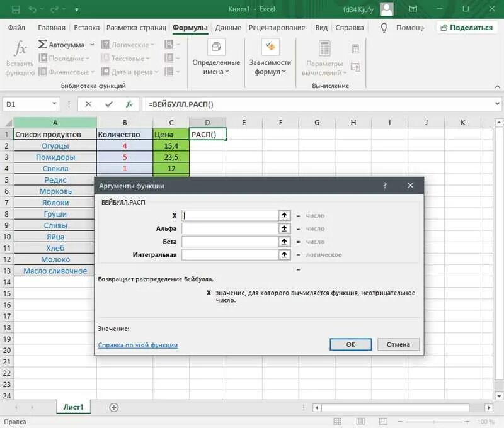Open the Главная tab
This screenshot has height=428, width=504.
click(52, 28)
